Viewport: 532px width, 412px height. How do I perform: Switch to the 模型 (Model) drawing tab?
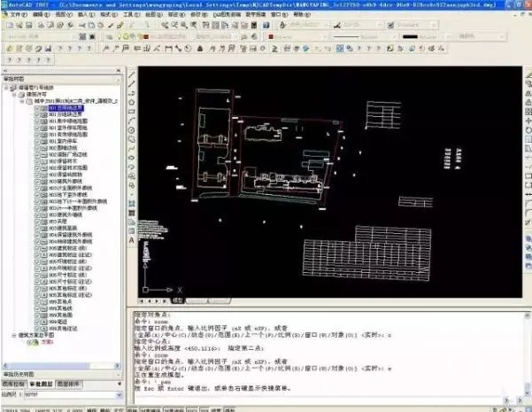pos(177,301)
